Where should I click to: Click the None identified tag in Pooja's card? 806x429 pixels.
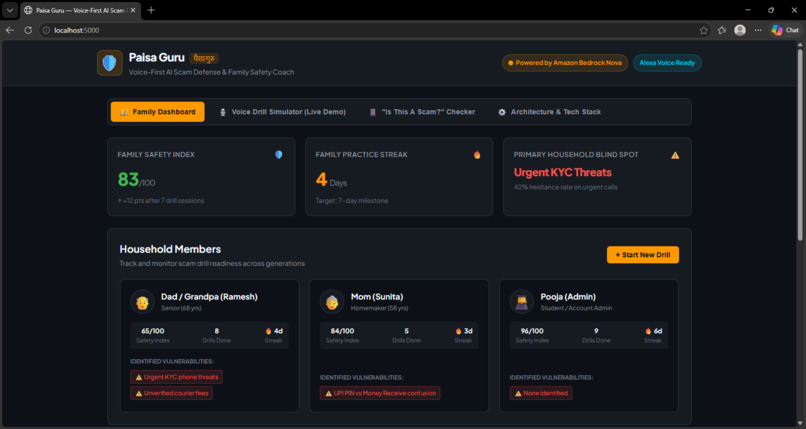pyautogui.click(x=541, y=393)
